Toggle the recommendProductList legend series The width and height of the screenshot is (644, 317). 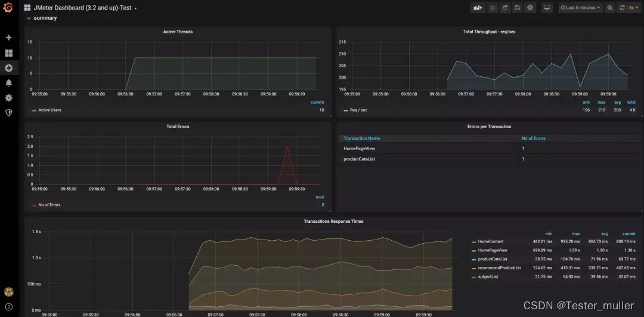(499, 268)
